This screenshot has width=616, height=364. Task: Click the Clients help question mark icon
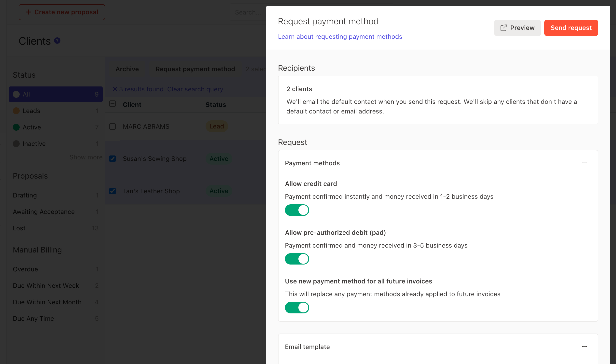(x=57, y=41)
